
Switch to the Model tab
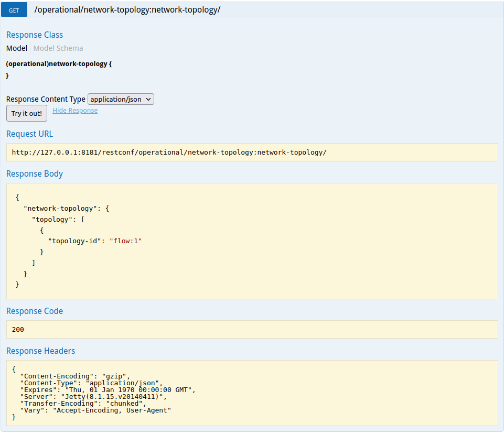[17, 48]
